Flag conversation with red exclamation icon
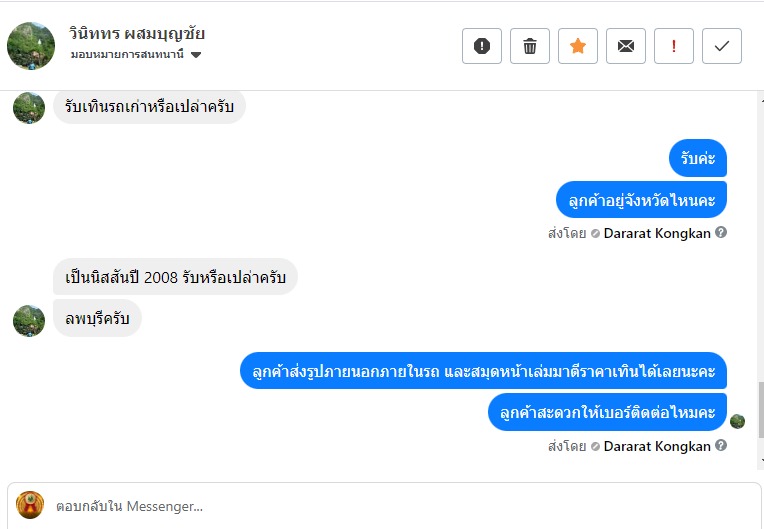 point(674,46)
